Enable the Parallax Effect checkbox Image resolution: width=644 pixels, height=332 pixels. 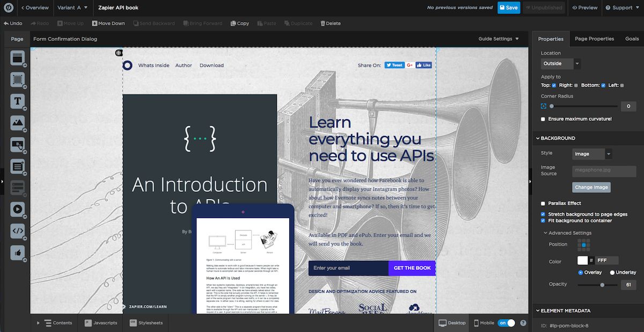tap(543, 204)
